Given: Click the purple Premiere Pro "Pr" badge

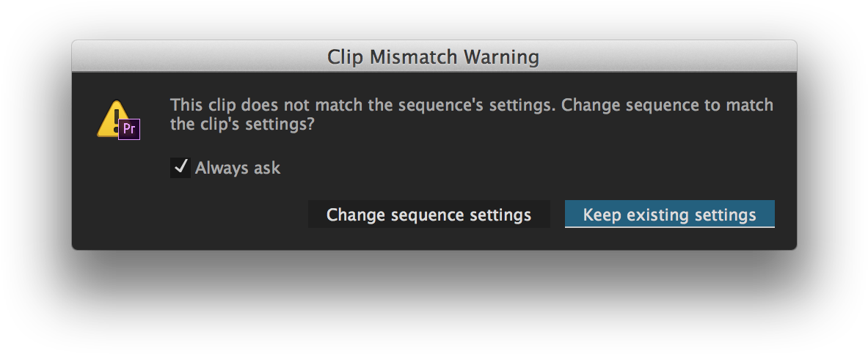Looking at the screenshot, I should [x=129, y=129].
